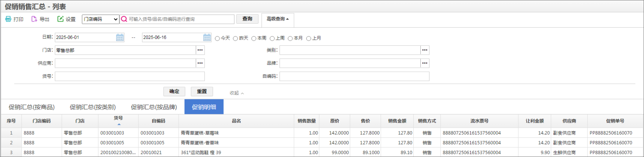Open 品牌 brand ellipsis button
The width and height of the screenshot is (644, 157).
[x=425, y=63]
